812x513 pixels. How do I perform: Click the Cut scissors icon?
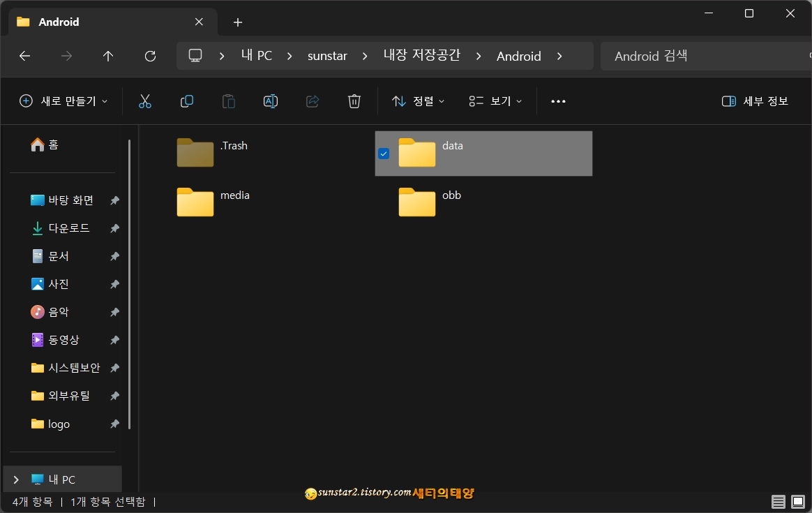pos(145,101)
